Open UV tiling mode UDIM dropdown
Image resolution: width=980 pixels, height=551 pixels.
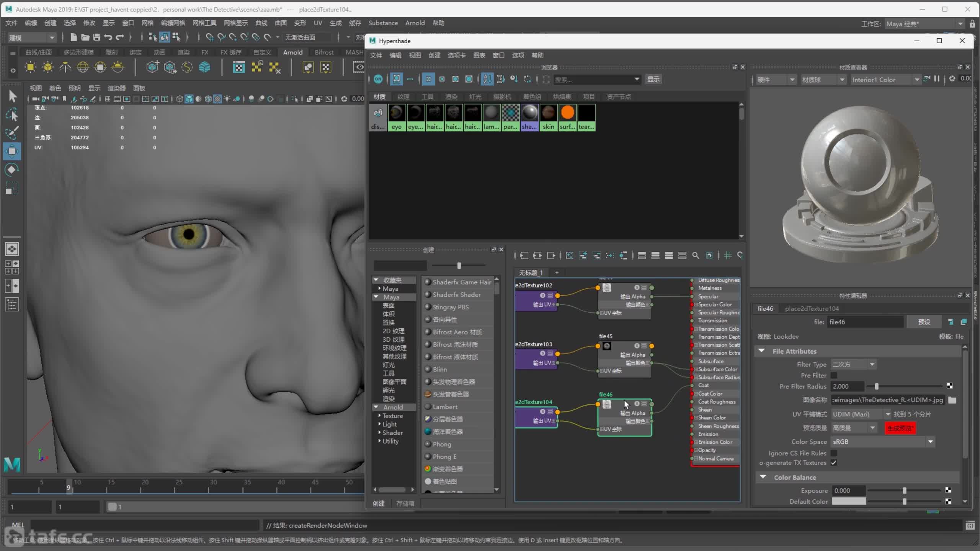click(x=861, y=414)
